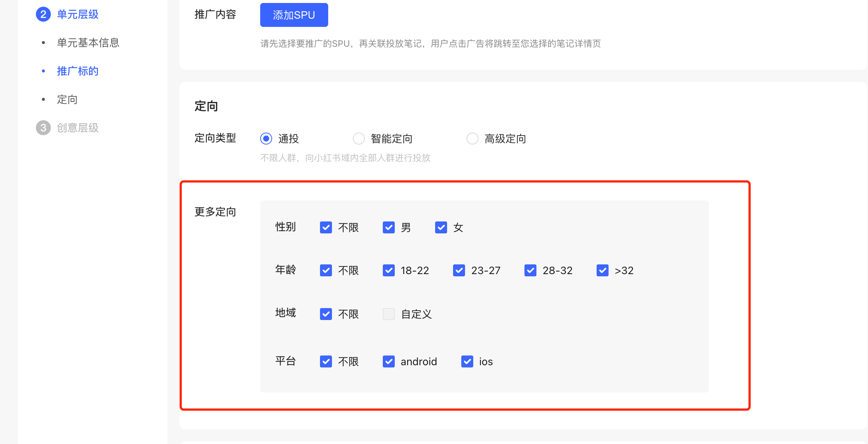868x444 pixels.
Task: Jump to 推广标的 section in sidebar
Action: [x=78, y=71]
